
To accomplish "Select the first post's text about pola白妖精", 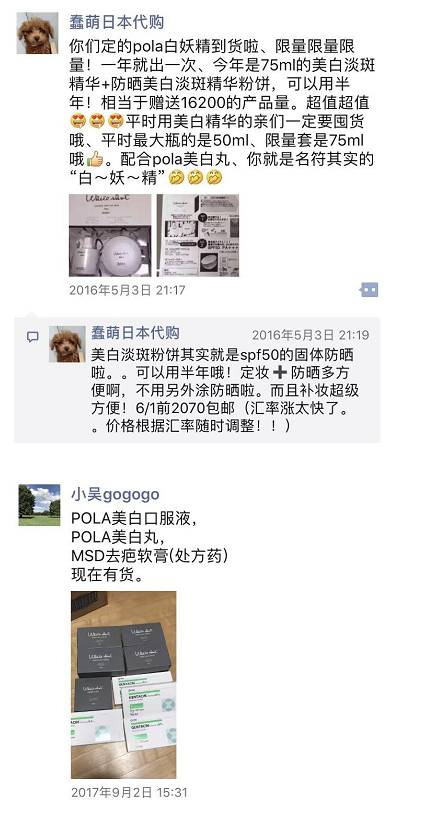I will tap(222, 112).
